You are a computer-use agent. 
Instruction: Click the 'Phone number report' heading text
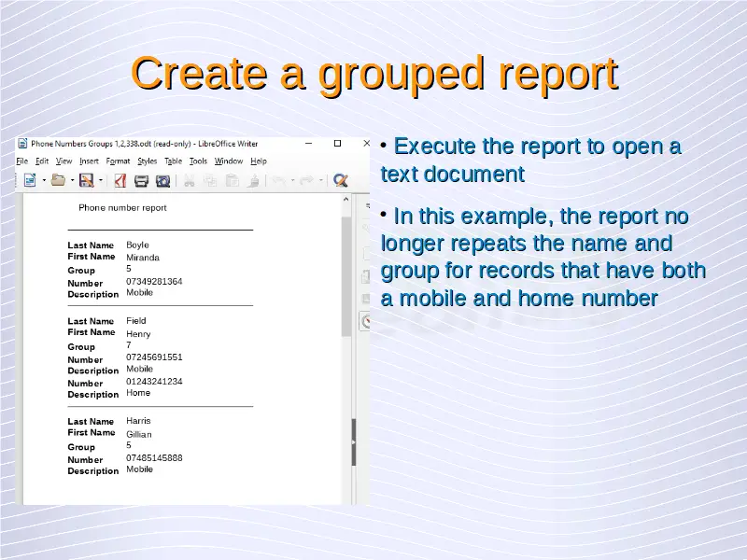(122, 207)
